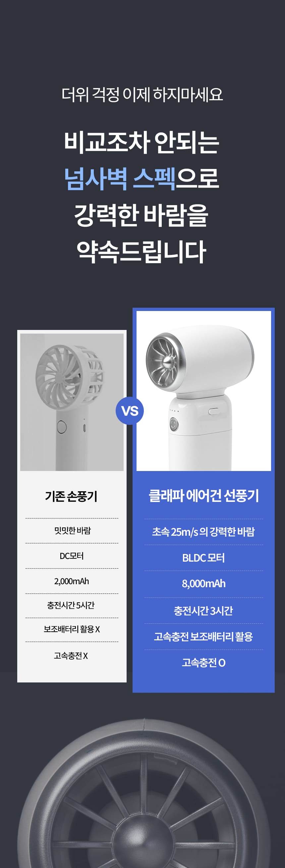Select the 기존 손풍기 heading
This screenshot has width=285, height=868.
pyautogui.click(x=71, y=496)
